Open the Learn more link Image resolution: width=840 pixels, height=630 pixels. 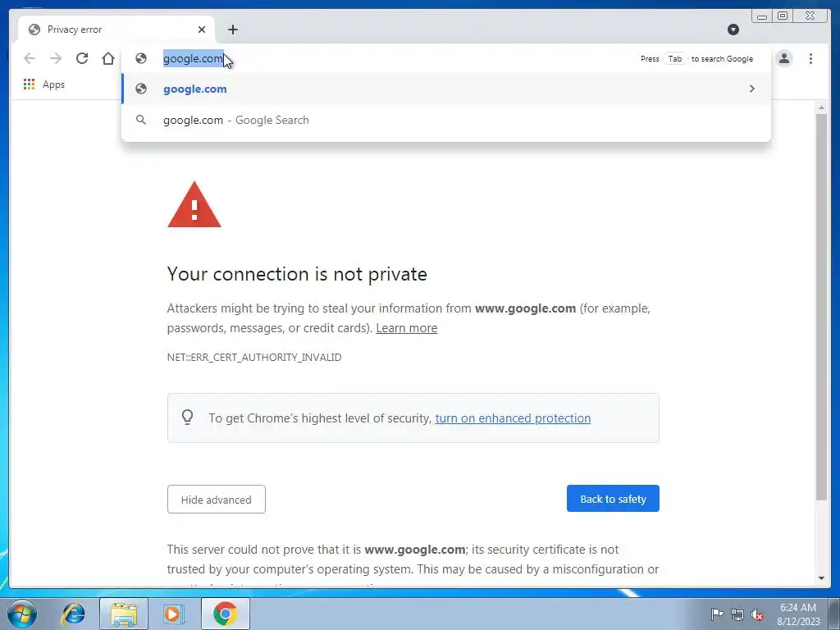407,328
